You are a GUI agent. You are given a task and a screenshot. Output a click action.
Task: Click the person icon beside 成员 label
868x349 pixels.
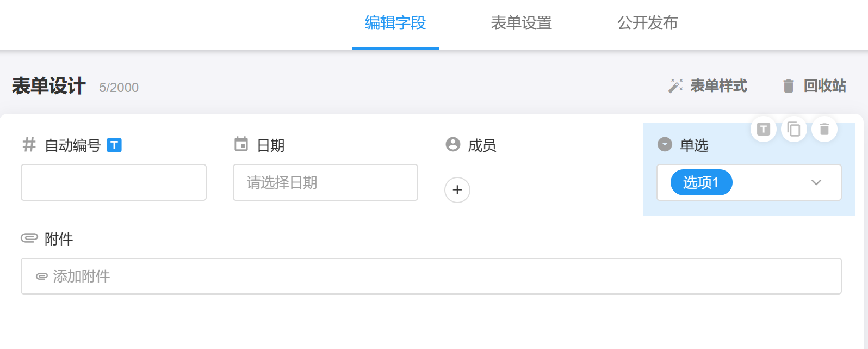[x=452, y=144]
